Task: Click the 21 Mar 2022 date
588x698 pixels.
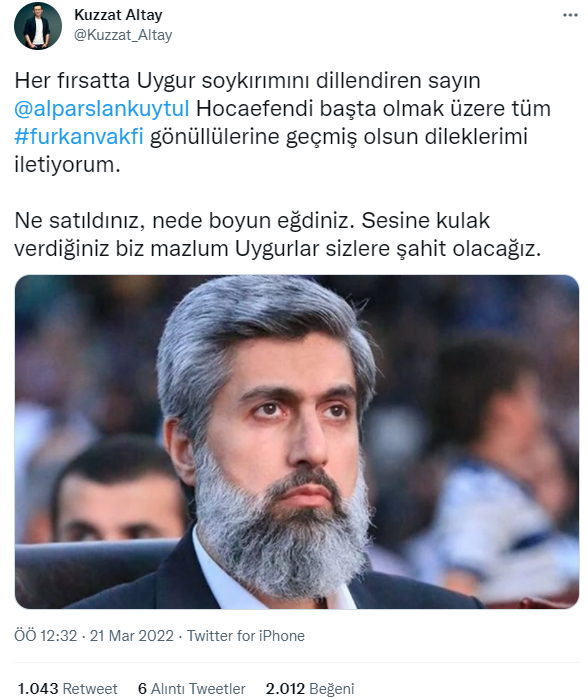Action: [x=132, y=636]
